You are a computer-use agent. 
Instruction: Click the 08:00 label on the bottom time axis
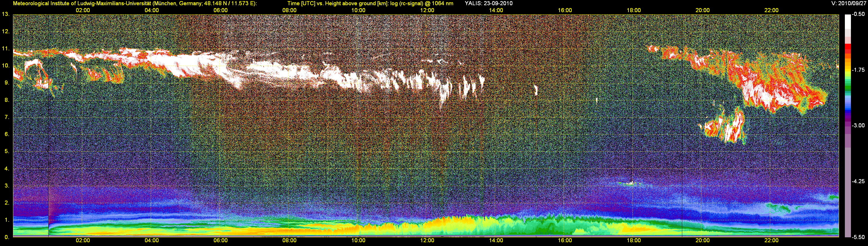click(289, 240)
